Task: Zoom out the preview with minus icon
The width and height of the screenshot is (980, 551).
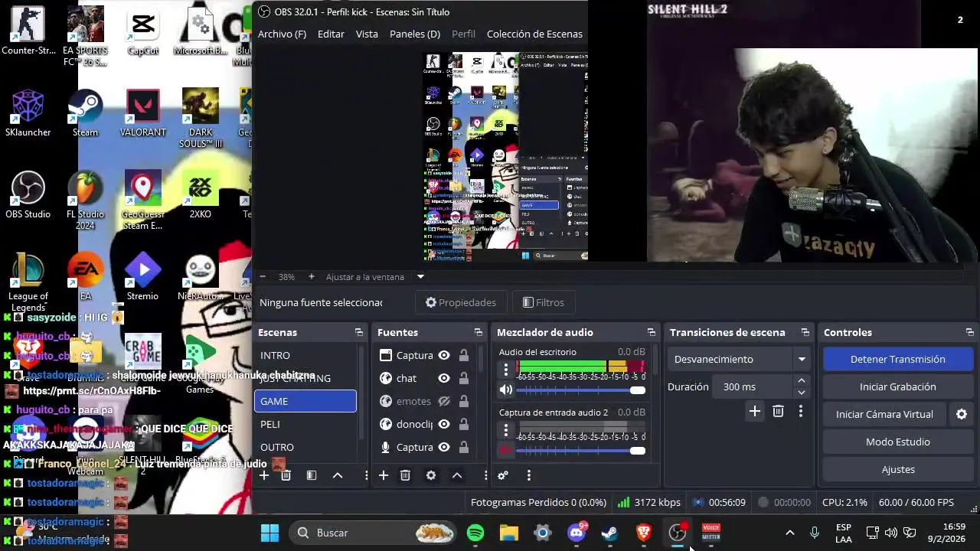Action: (x=263, y=276)
